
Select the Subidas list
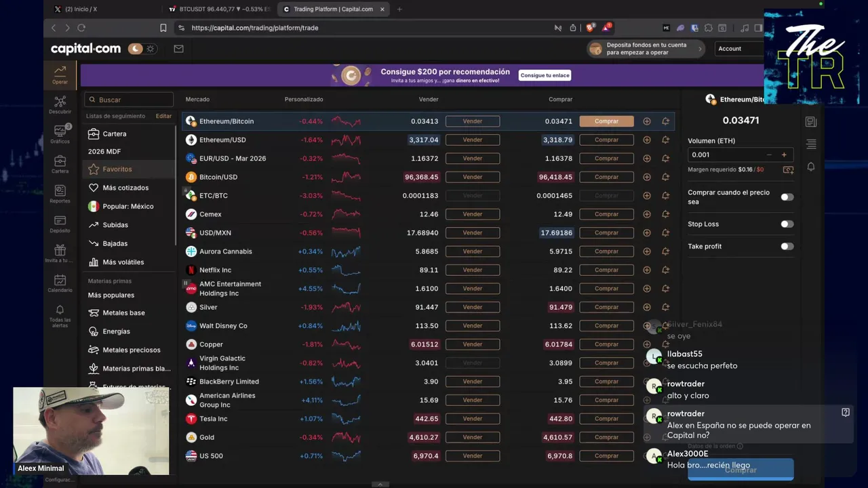129,225
